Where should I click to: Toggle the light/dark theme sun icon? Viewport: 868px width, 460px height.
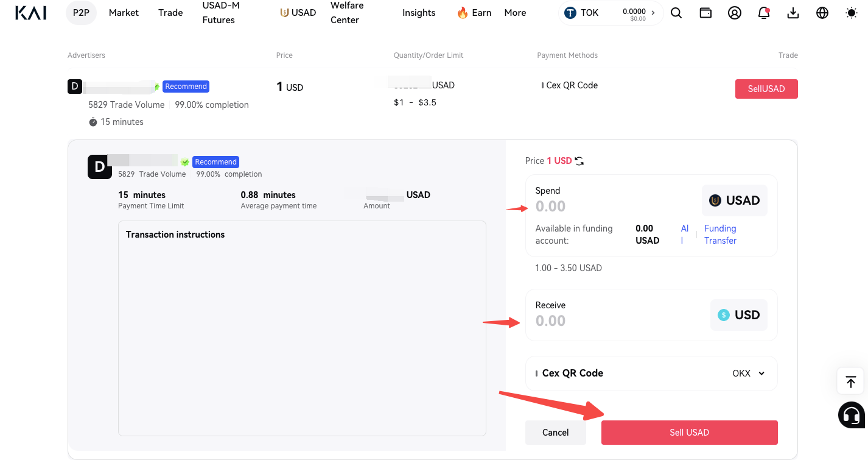click(x=852, y=13)
